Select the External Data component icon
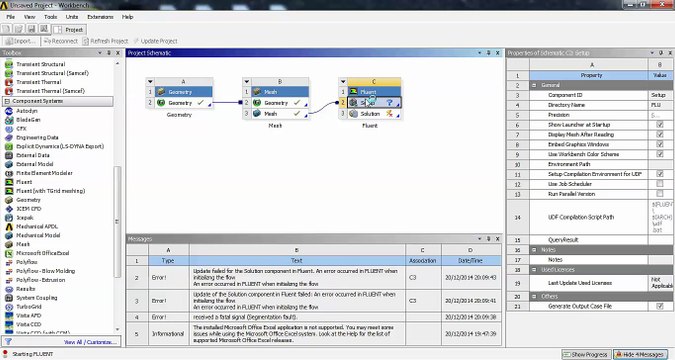Image resolution: width=675 pixels, height=360 pixels. click(x=9, y=155)
